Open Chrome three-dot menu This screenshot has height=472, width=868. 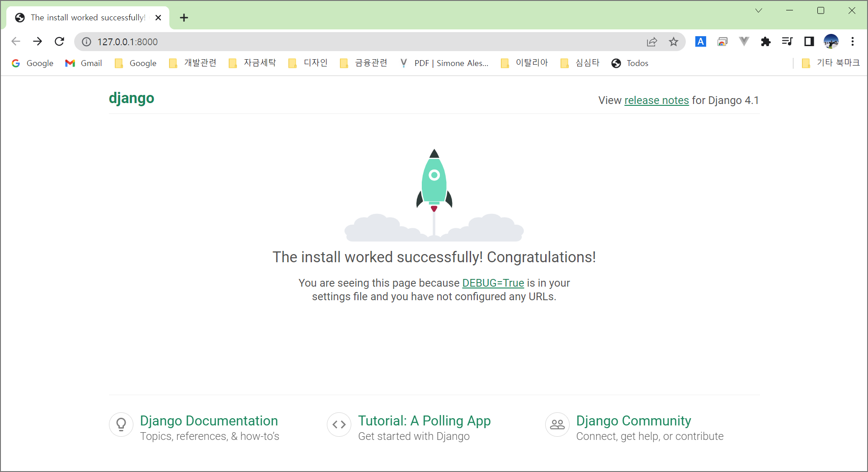(x=853, y=42)
